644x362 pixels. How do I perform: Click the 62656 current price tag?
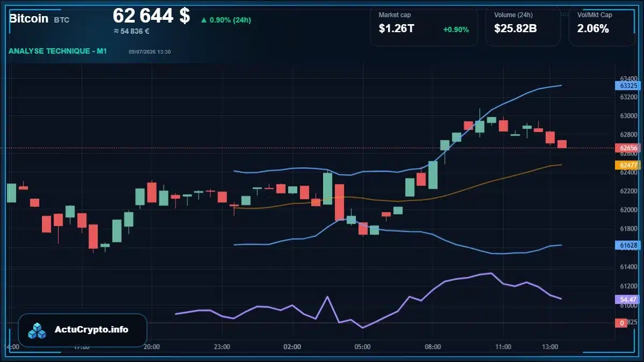[628, 148]
